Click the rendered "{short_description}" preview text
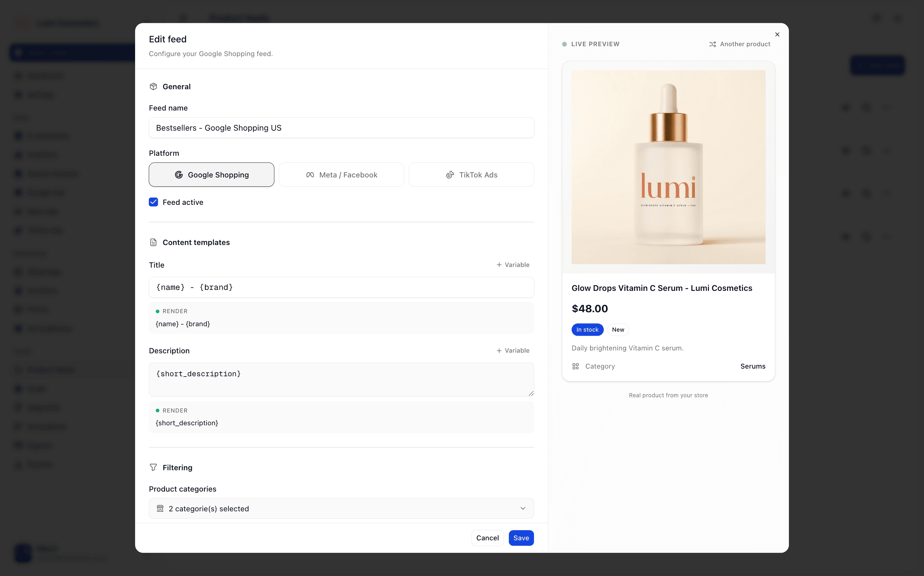924x576 pixels. click(x=187, y=423)
